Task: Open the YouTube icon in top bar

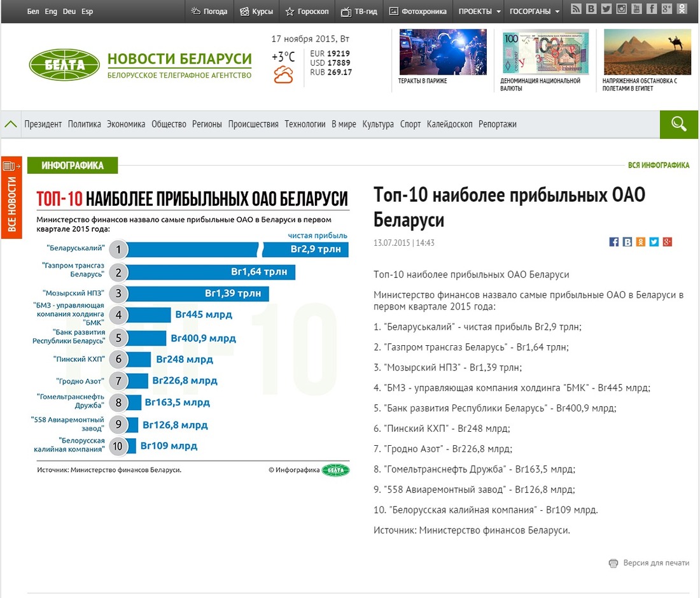Action: click(636, 8)
